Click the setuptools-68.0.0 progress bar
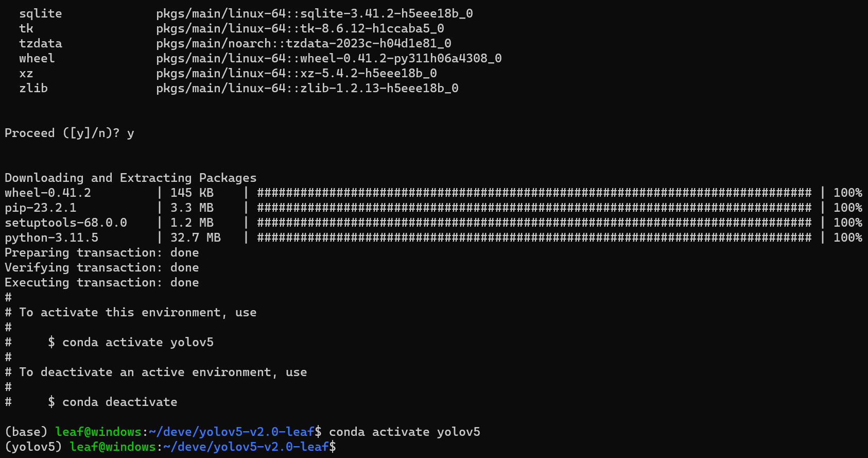 coord(534,223)
